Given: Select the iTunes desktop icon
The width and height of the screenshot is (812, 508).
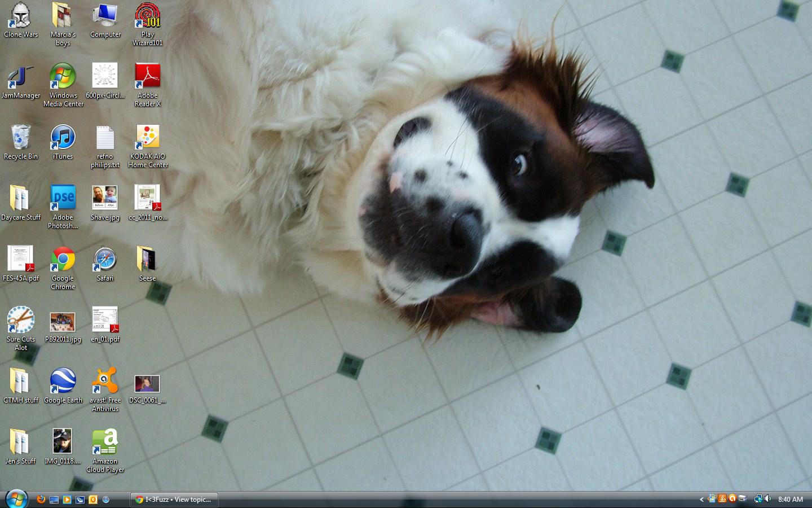Looking at the screenshot, I should pos(63,138).
